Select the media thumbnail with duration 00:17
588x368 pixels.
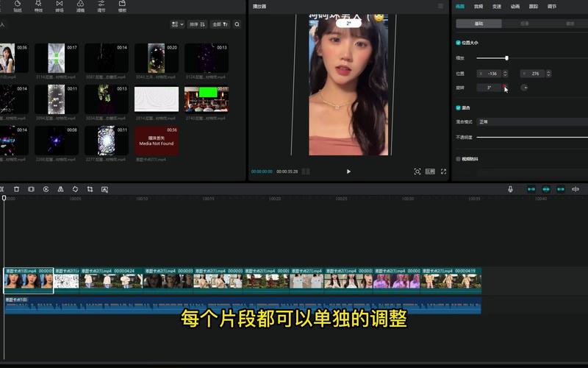[x=57, y=58]
